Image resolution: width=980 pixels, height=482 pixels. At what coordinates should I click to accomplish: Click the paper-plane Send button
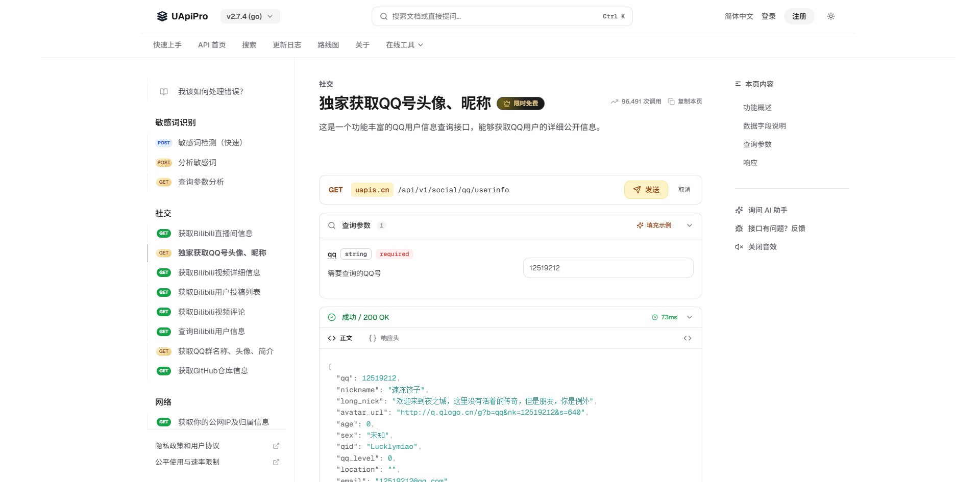pyautogui.click(x=646, y=190)
